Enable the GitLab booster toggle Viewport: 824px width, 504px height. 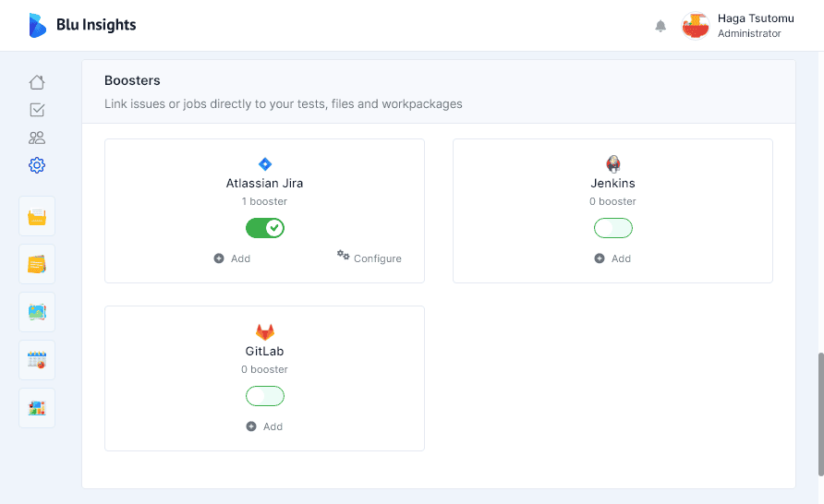point(265,396)
